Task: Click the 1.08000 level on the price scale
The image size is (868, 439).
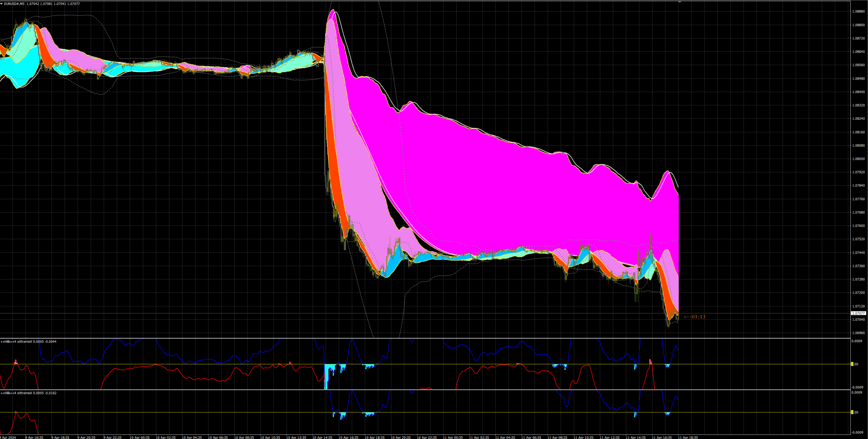Action: 858,159
